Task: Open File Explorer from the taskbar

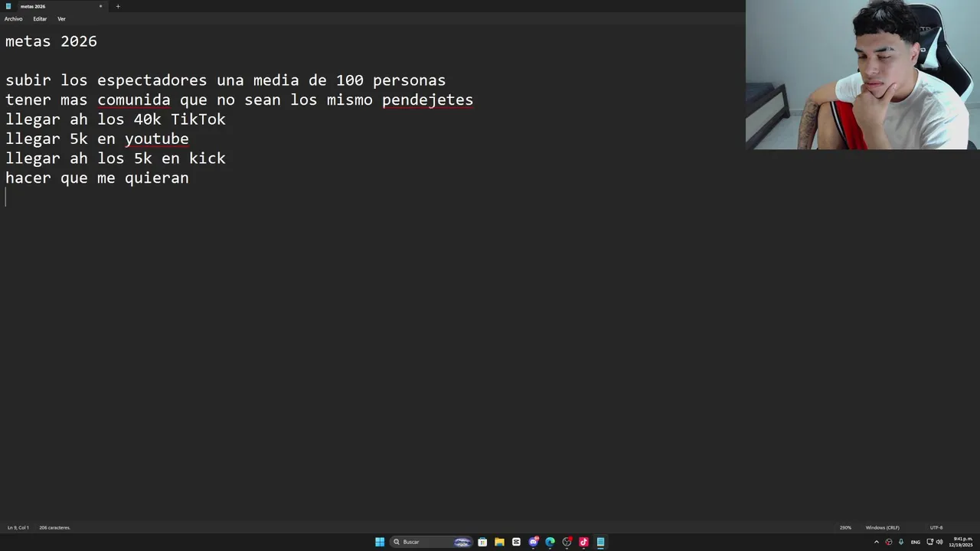Action: (x=499, y=542)
